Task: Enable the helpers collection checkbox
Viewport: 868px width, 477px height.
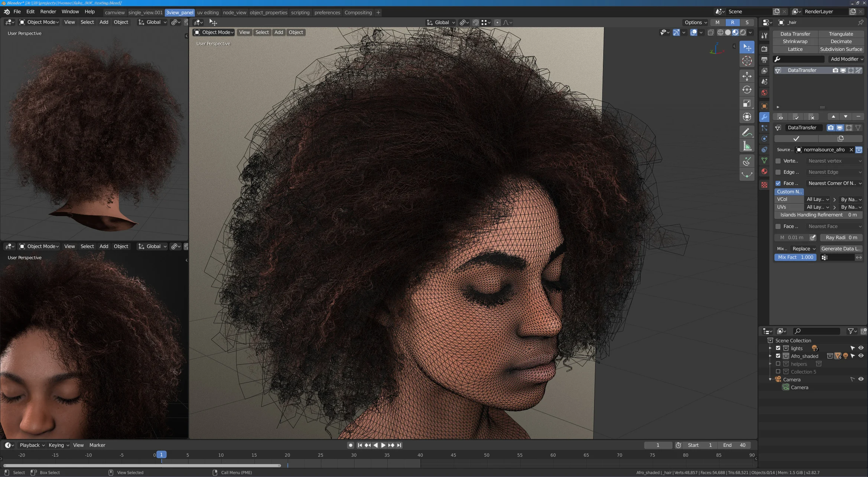Action: [778, 364]
